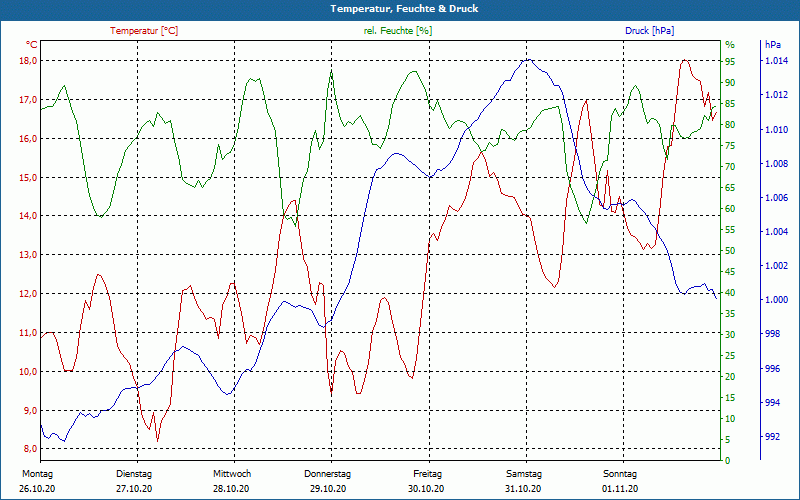The image size is (800, 500).
Task: Click the date '26.10.20'
Action: (37, 489)
